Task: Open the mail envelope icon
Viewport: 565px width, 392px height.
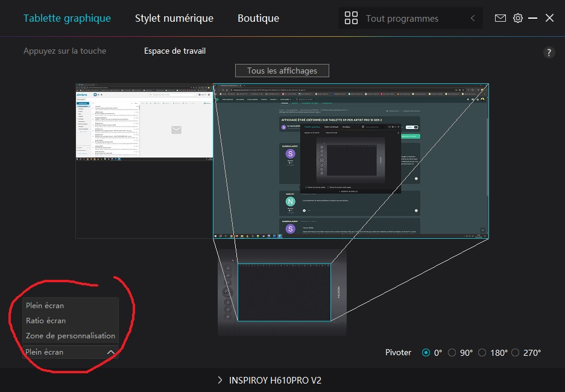Action: point(500,18)
